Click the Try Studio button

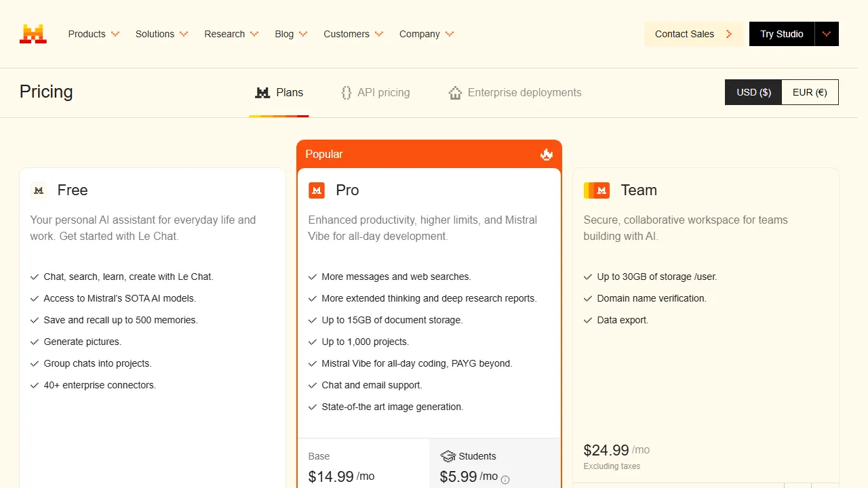(782, 34)
